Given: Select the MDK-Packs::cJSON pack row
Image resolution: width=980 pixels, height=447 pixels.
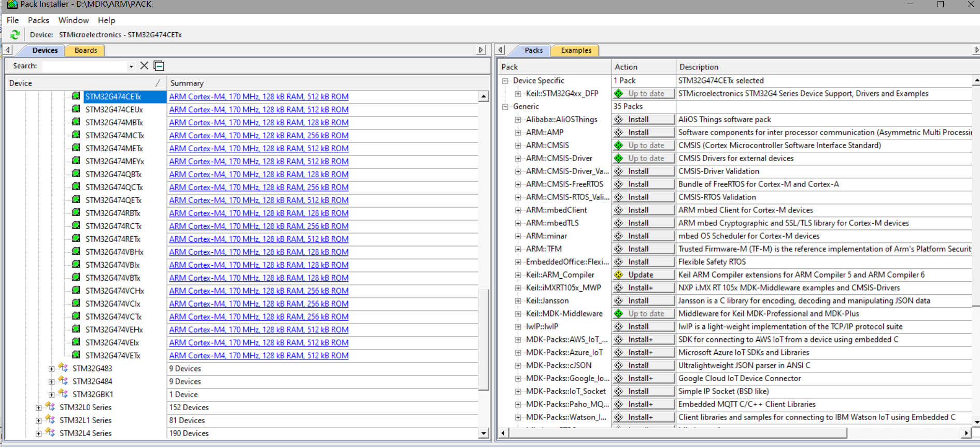Looking at the screenshot, I should click(559, 366).
